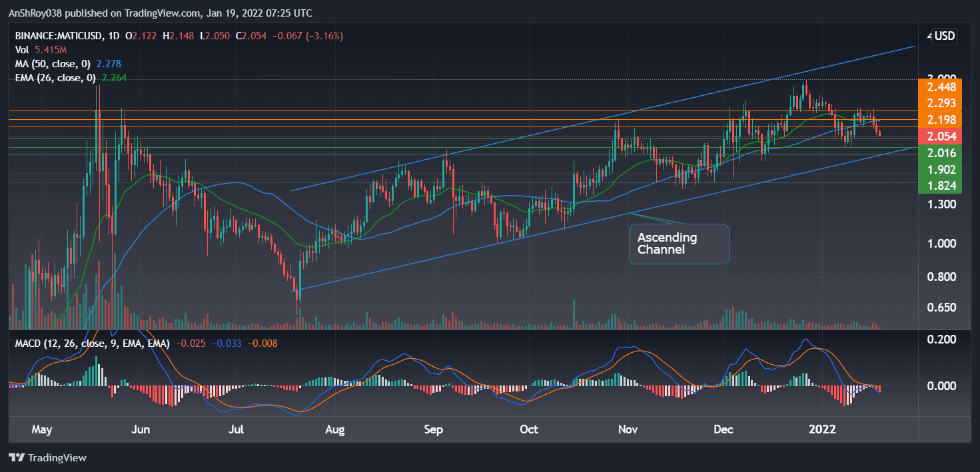Click the 2022 label on the time axis
The image size is (980, 472).
click(823, 429)
